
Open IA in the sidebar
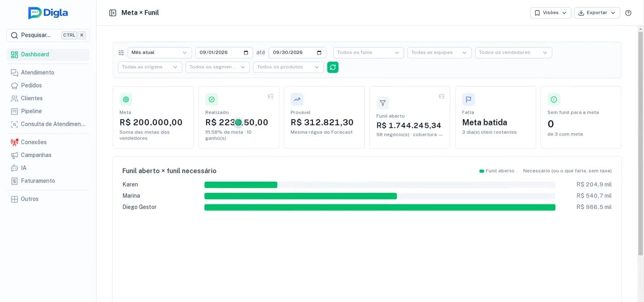pos(48,168)
